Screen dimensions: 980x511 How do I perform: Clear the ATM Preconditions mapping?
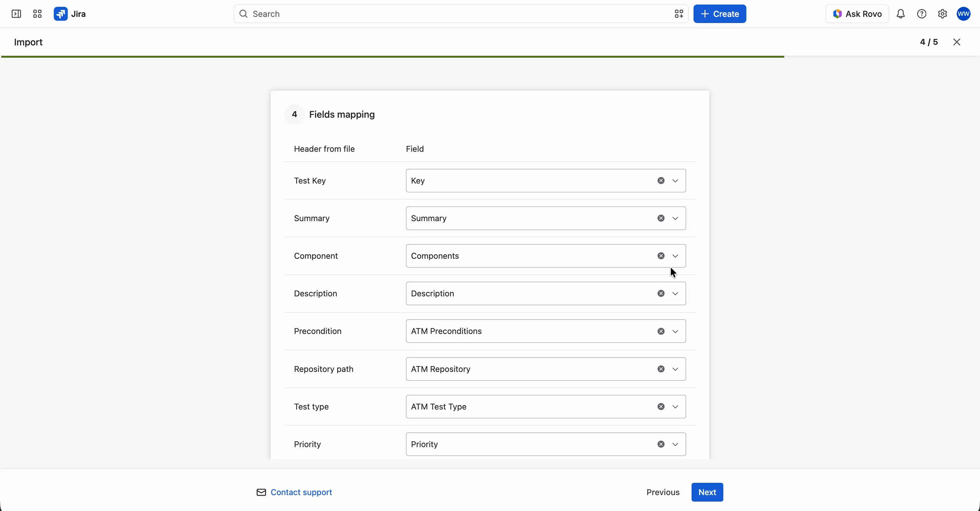(661, 331)
